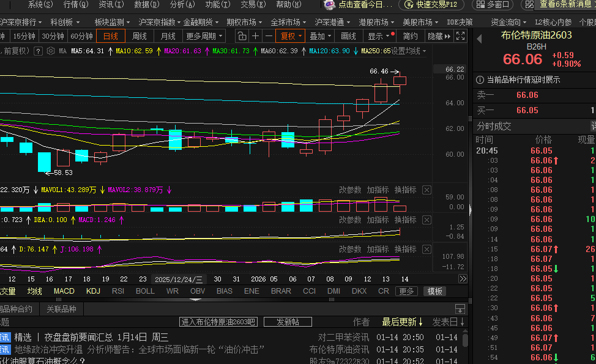596x364 pixels.
Task: Click 换指标 in KDJ panel
Action: pos(405,249)
